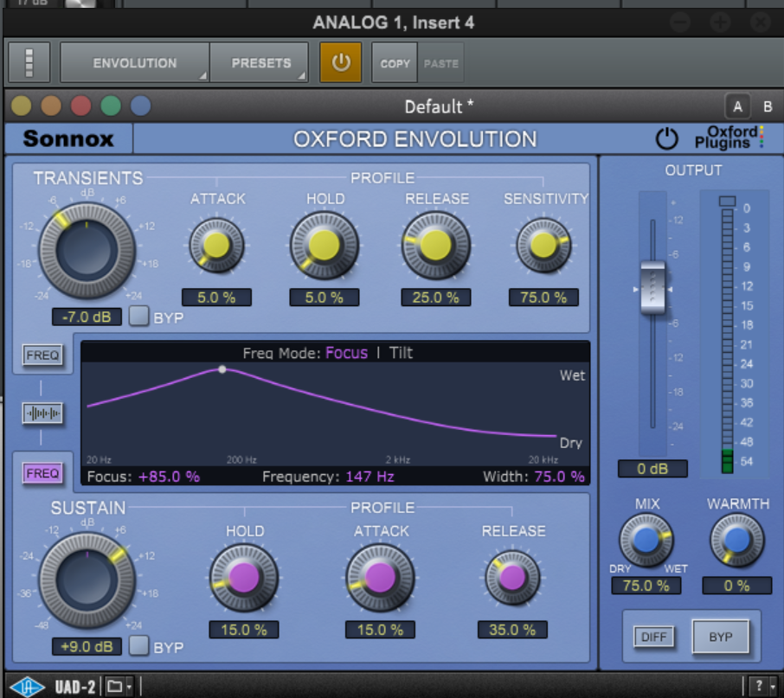Click the SENSITIVITY knob
784x698 pixels.
(543, 246)
